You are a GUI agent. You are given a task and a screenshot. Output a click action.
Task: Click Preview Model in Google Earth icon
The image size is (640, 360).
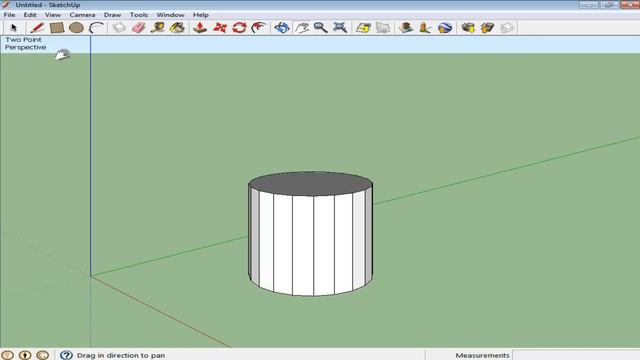click(445, 28)
